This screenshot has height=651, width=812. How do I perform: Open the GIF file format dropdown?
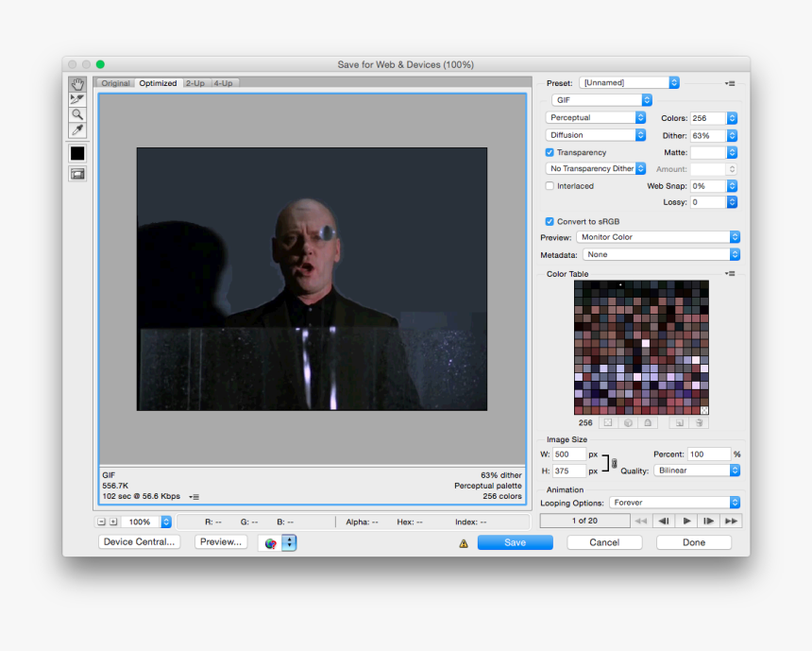(601, 100)
